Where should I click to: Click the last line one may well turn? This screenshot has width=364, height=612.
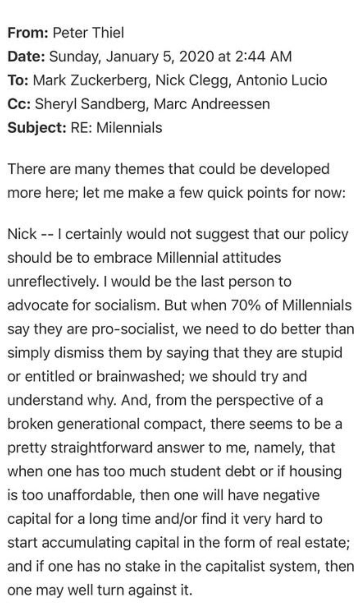(x=100, y=590)
